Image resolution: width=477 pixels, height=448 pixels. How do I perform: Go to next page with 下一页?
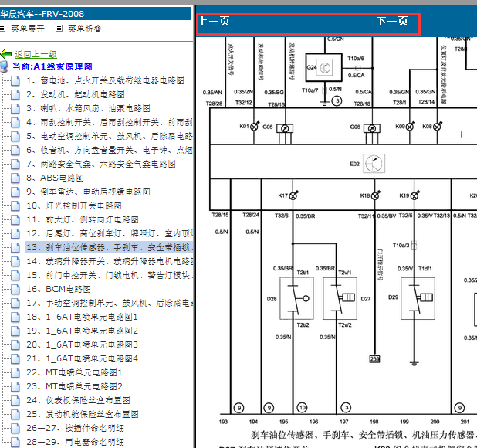392,22
